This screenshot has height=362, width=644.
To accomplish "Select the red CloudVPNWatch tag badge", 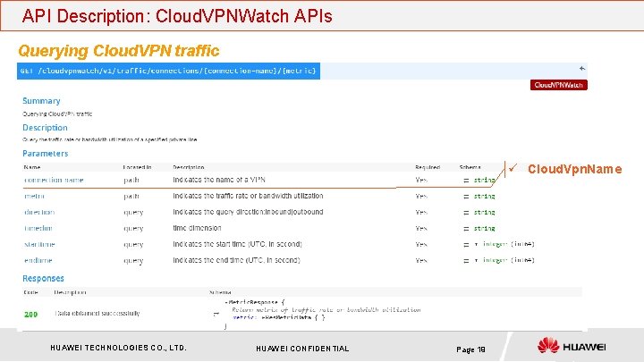I will (x=558, y=85).
